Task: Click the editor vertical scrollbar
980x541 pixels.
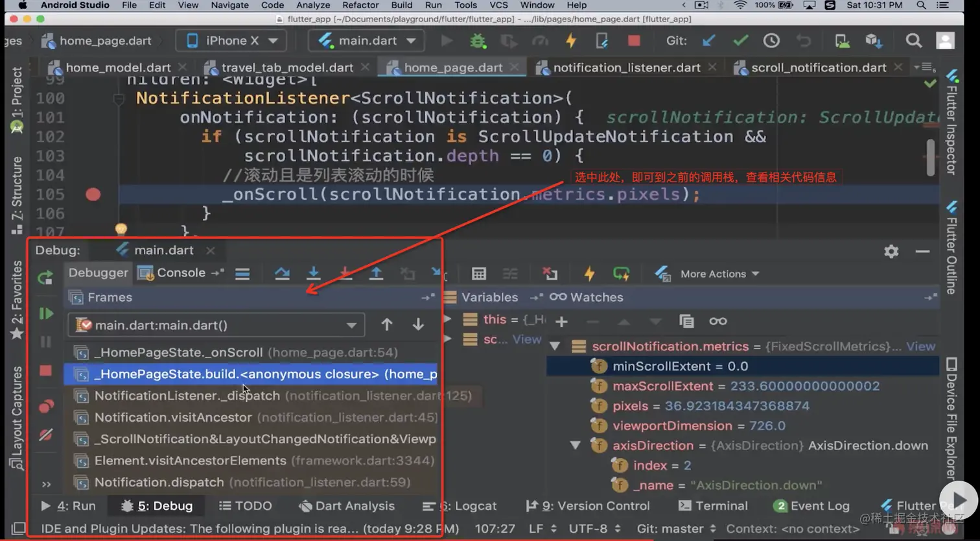Action: [931, 157]
